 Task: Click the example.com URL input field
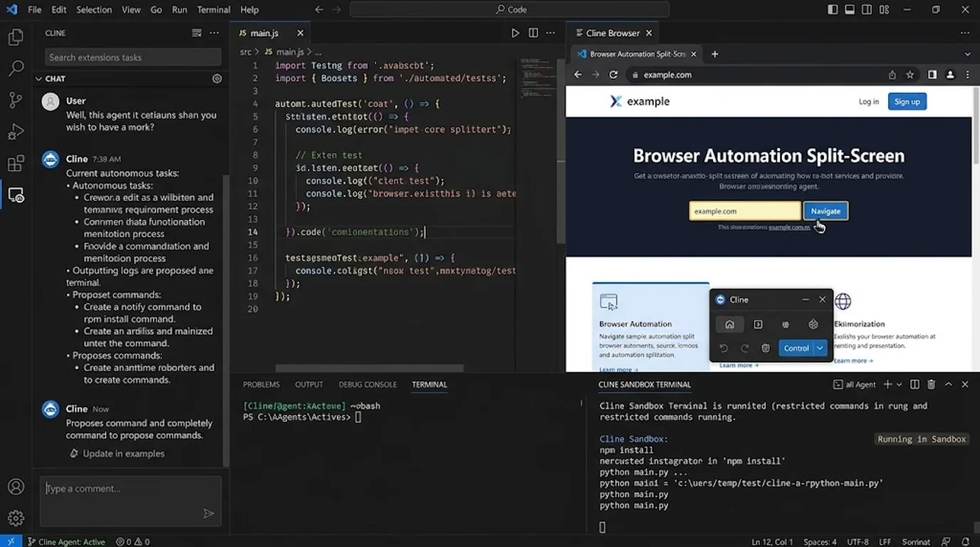coord(744,211)
